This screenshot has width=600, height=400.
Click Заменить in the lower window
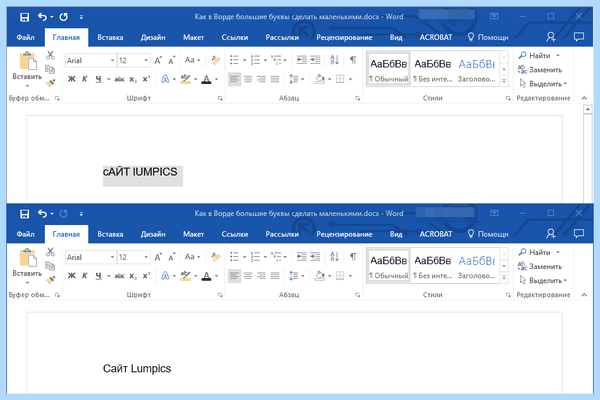pos(540,266)
